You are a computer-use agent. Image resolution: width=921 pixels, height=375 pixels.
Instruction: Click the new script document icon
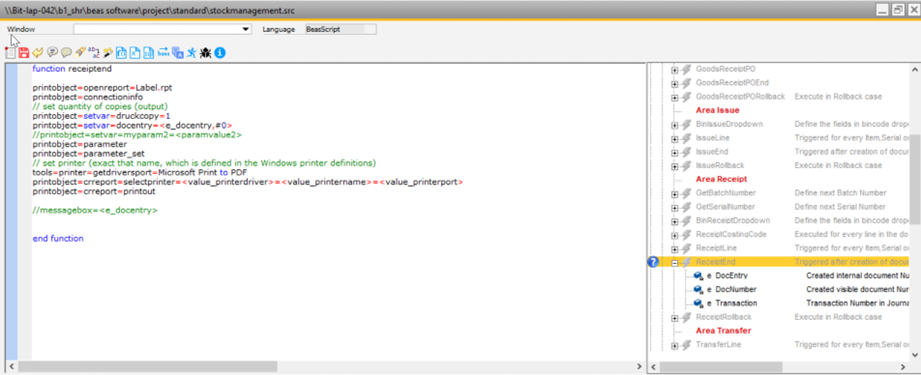(11, 53)
